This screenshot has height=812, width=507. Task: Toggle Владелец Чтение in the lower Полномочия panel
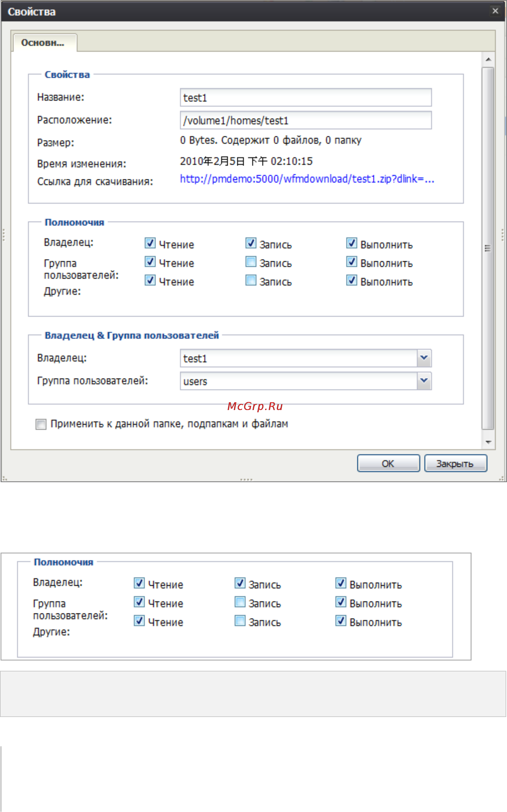coord(139,583)
